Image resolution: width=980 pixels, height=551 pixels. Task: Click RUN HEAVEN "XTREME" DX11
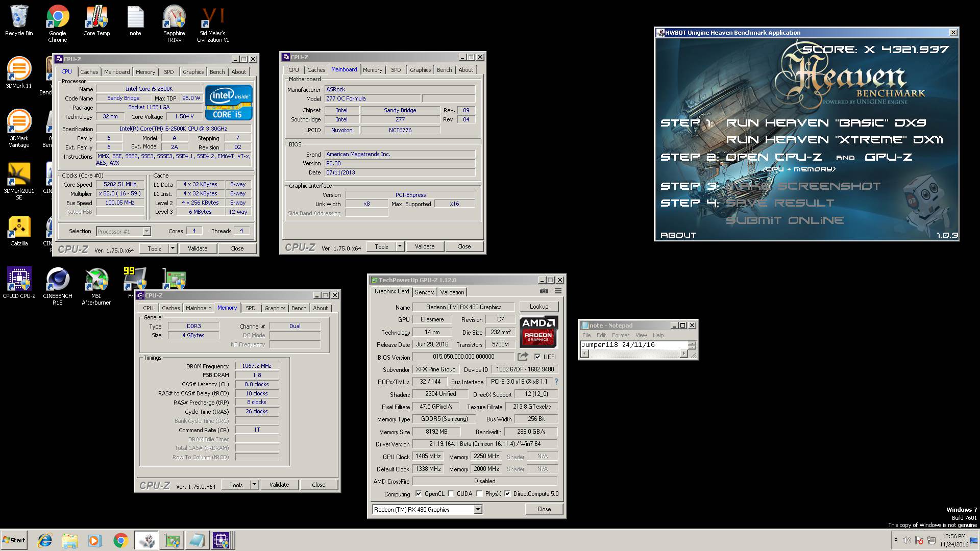coord(835,140)
